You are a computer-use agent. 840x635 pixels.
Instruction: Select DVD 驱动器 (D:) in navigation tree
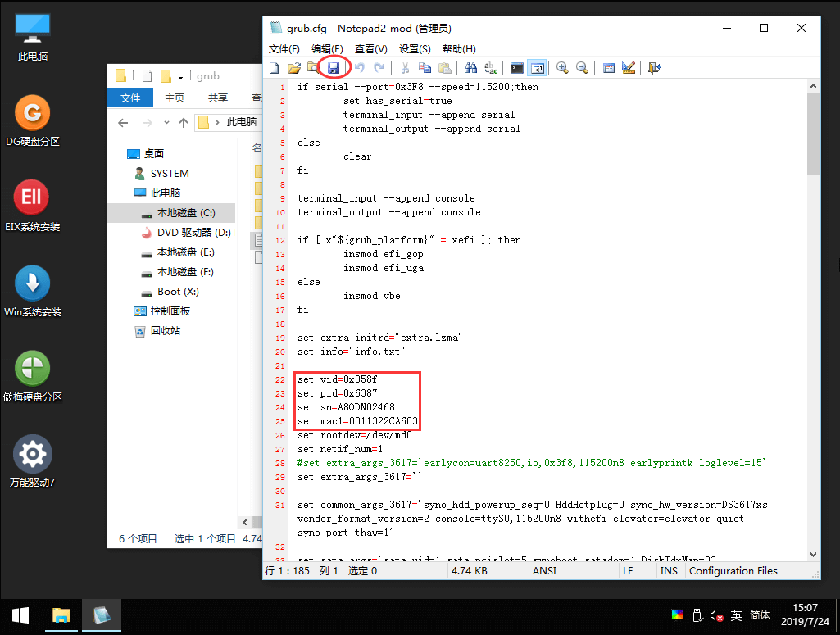(193, 233)
